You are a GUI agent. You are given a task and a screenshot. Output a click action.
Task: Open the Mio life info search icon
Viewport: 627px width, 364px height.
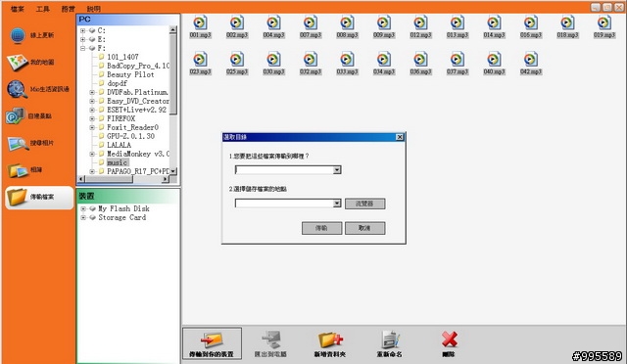pyautogui.click(x=17, y=89)
